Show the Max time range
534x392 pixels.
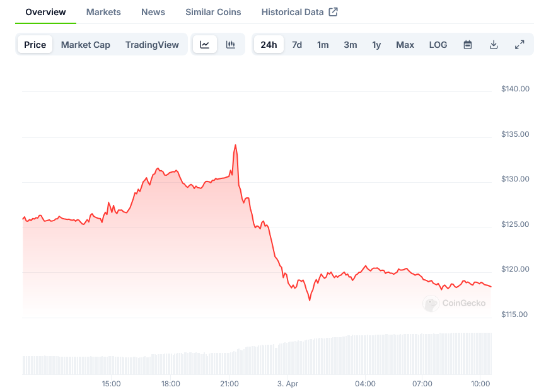(x=405, y=45)
